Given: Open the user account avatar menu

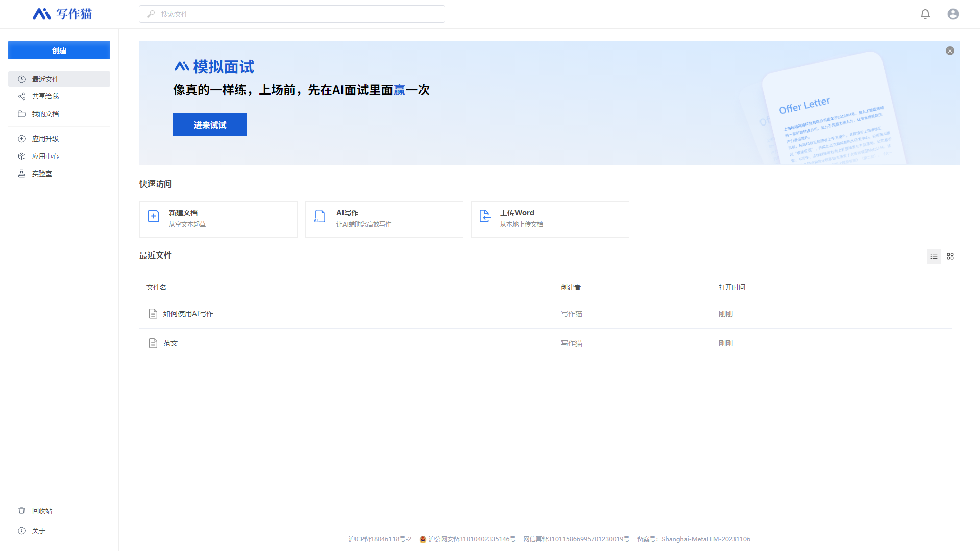Looking at the screenshot, I should (953, 14).
